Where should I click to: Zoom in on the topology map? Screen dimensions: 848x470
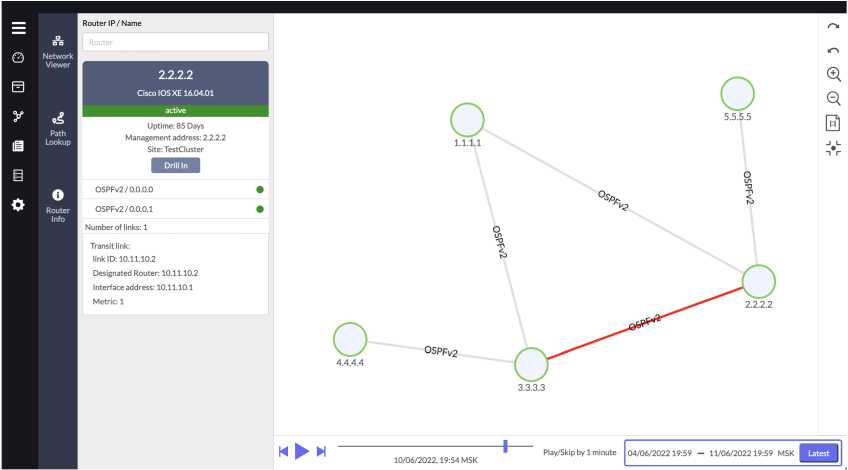point(833,74)
